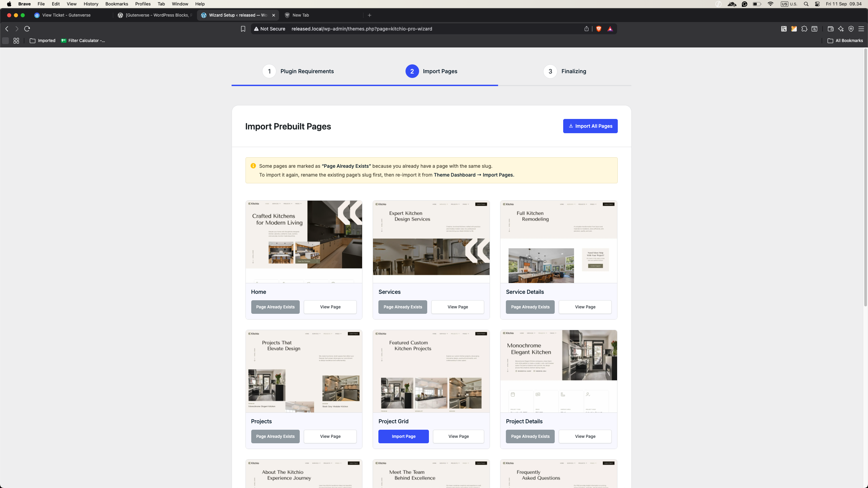
Task: Click the Brave Shields lion icon
Action: coord(599,29)
